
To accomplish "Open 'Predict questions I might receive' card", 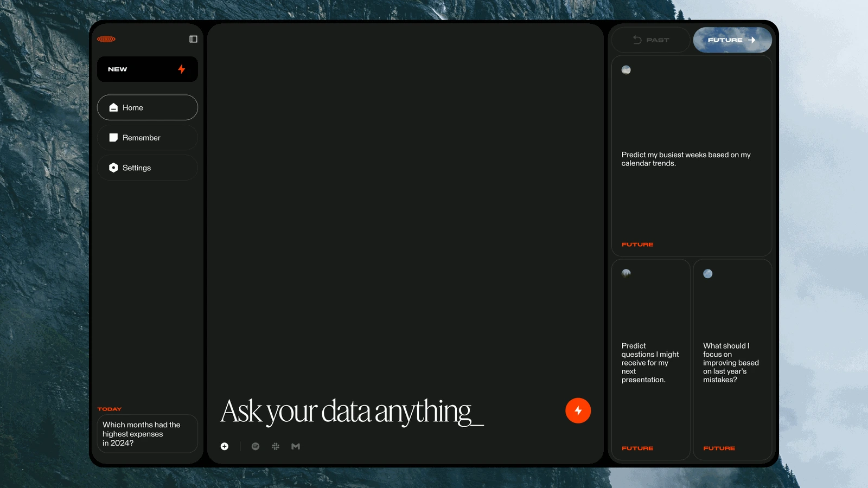I will point(651,360).
